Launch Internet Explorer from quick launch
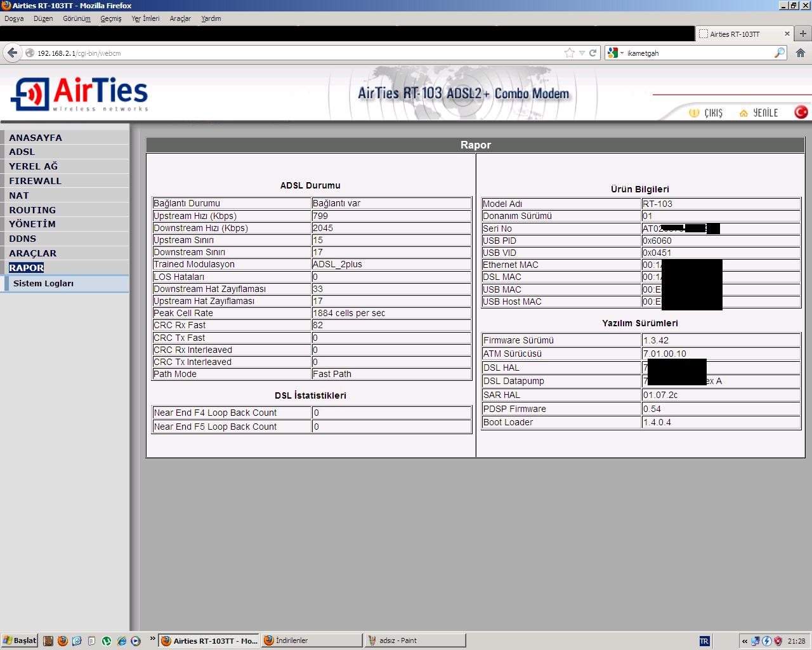The width and height of the screenshot is (812, 650). [121, 641]
